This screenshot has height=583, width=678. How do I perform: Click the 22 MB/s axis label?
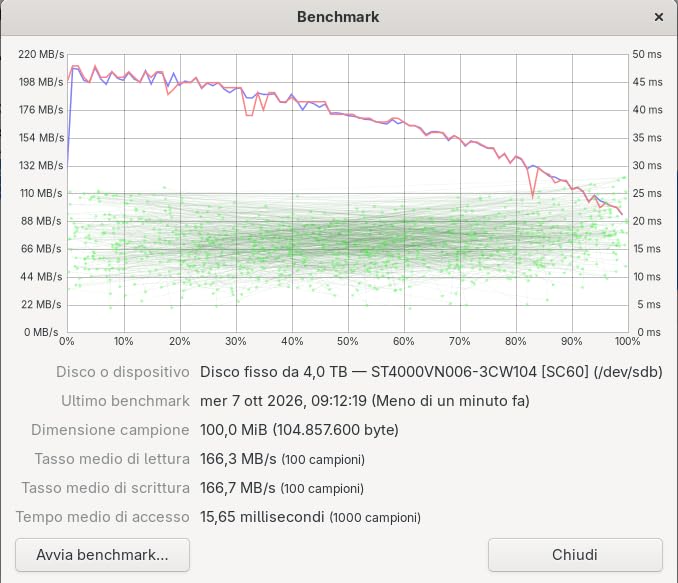coord(41,304)
